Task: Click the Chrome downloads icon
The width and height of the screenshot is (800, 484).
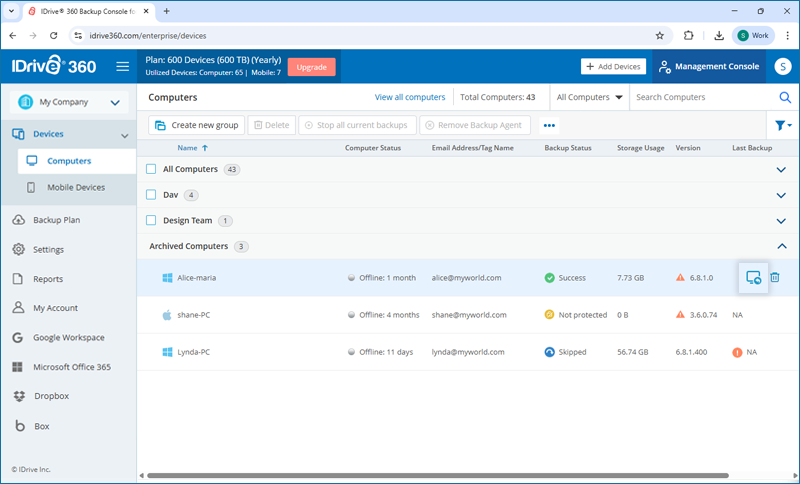Action: 718,35
